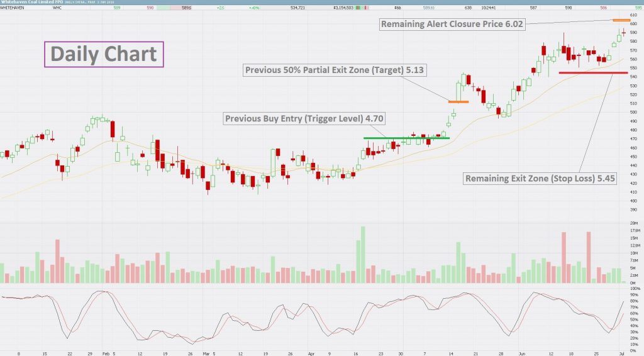Select the WHC ticker code cell

click(x=57, y=8)
